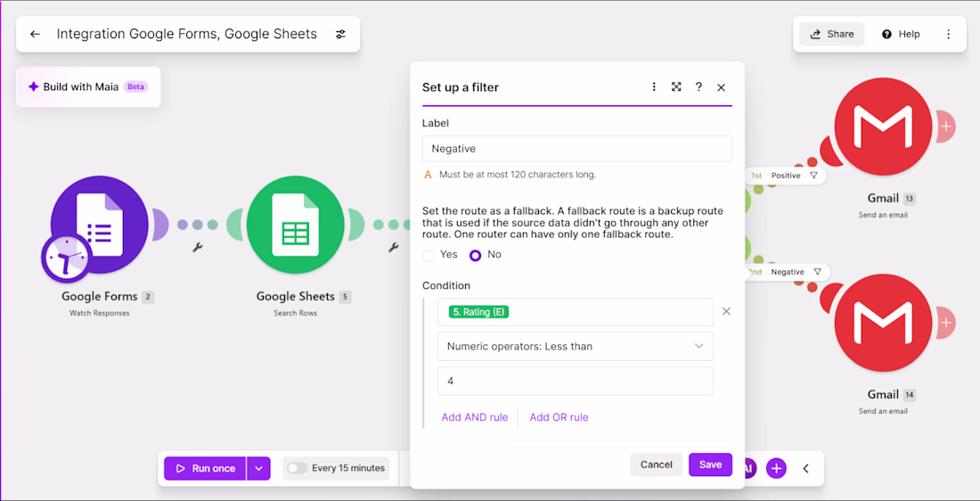Open the Google Forms clock schedule icon

tap(66, 258)
